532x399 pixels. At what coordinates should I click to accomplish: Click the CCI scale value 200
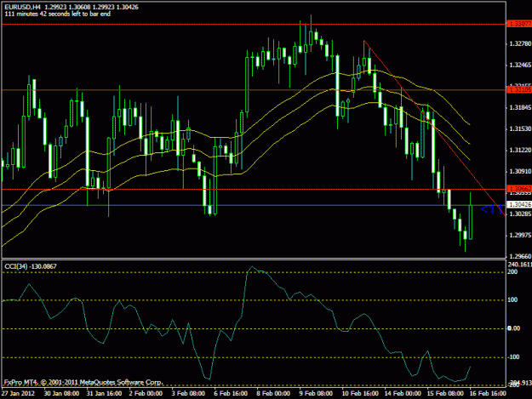[x=512, y=272]
